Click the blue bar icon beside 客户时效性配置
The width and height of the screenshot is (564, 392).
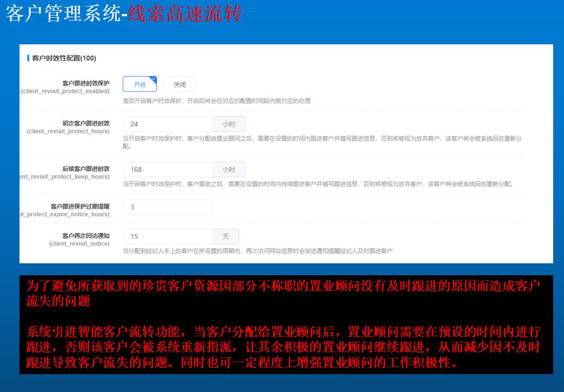pyautogui.click(x=28, y=58)
